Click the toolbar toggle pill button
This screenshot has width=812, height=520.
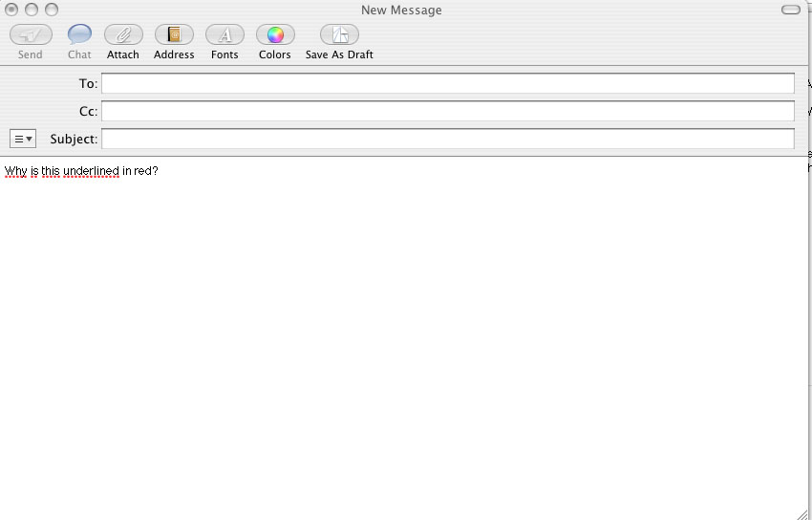[x=790, y=10]
